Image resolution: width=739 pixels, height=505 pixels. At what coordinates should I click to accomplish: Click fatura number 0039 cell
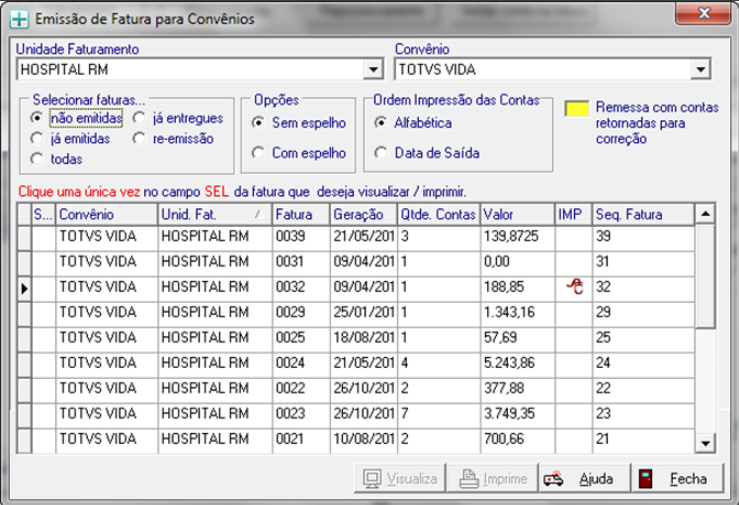pyautogui.click(x=301, y=236)
